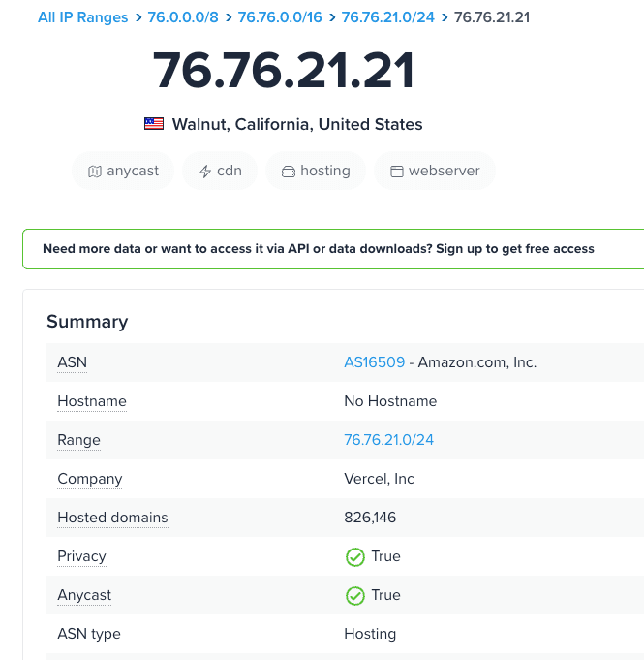The width and height of the screenshot is (644, 660).
Task: Click the hosting tag server icon
Action: tap(288, 172)
